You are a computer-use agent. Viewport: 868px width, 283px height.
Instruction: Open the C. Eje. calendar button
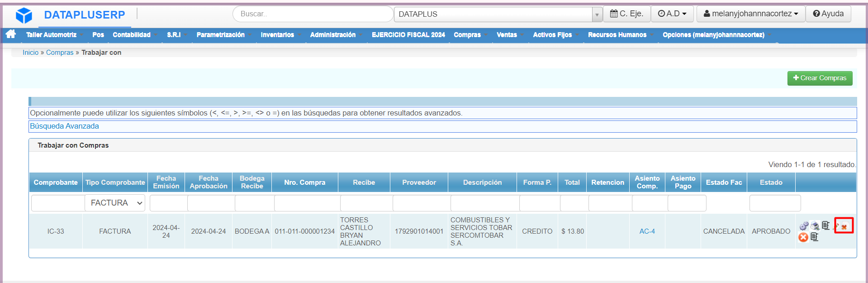pos(626,14)
